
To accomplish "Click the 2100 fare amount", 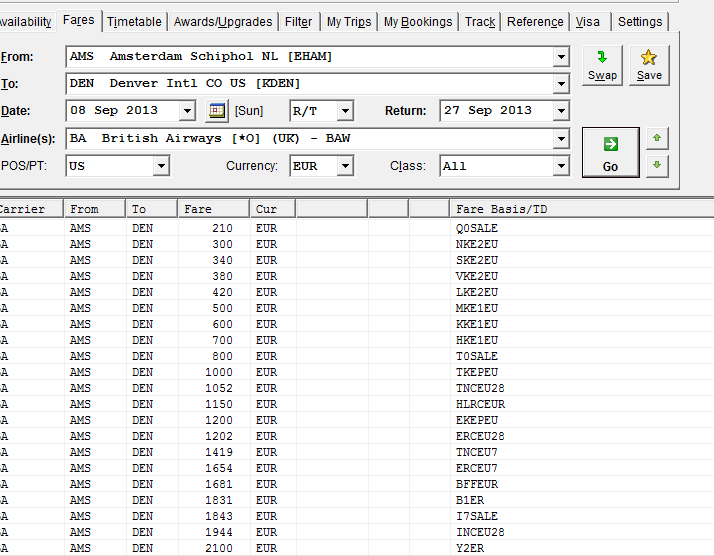I will pyautogui.click(x=219, y=548).
